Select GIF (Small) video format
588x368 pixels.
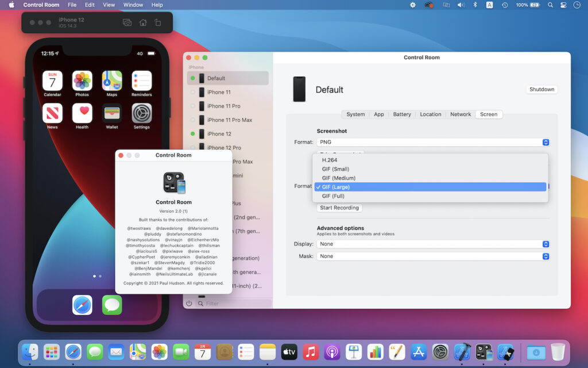pos(335,169)
